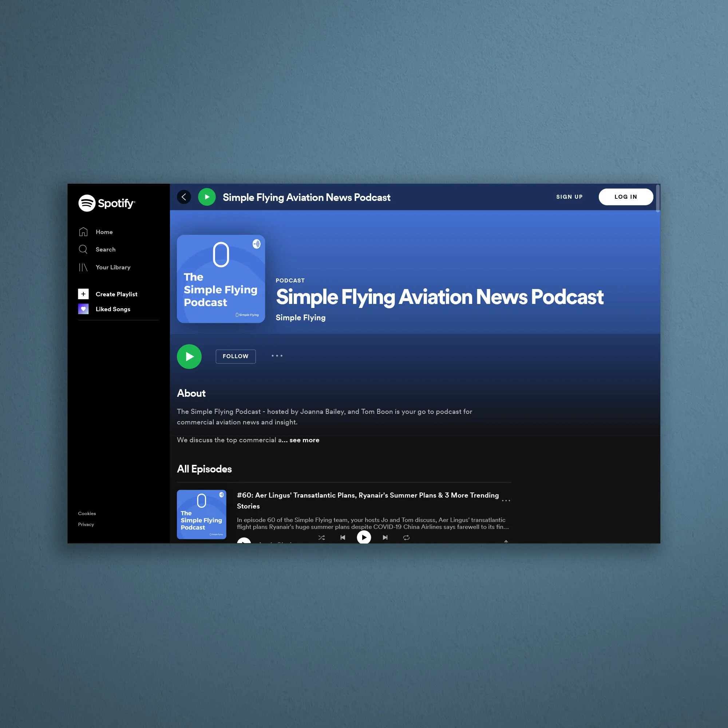Screen dimensions: 728x728
Task: Click the LOG IN button
Action: click(x=625, y=197)
